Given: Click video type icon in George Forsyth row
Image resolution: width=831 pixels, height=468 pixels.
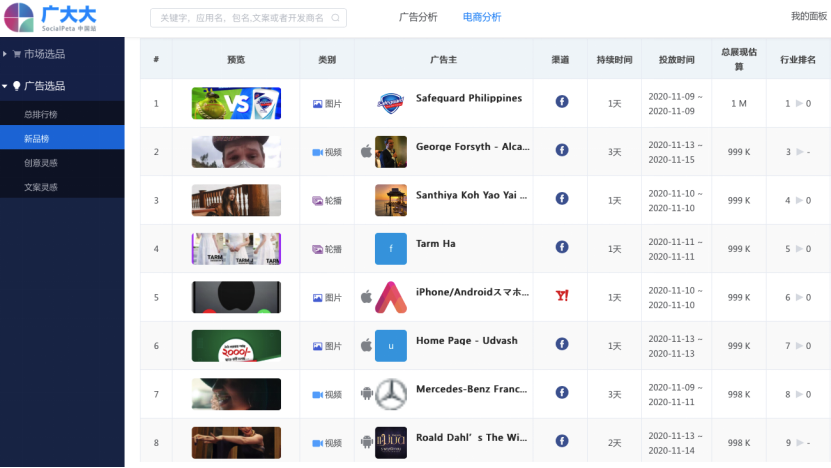Looking at the screenshot, I should (317, 153).
